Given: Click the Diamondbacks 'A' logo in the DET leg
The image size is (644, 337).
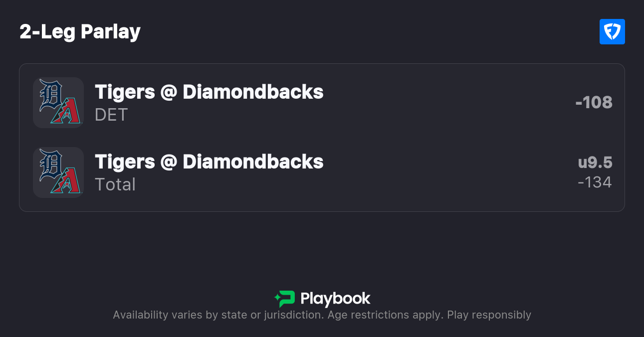Looking at the screenshot, I should (66, 112).
